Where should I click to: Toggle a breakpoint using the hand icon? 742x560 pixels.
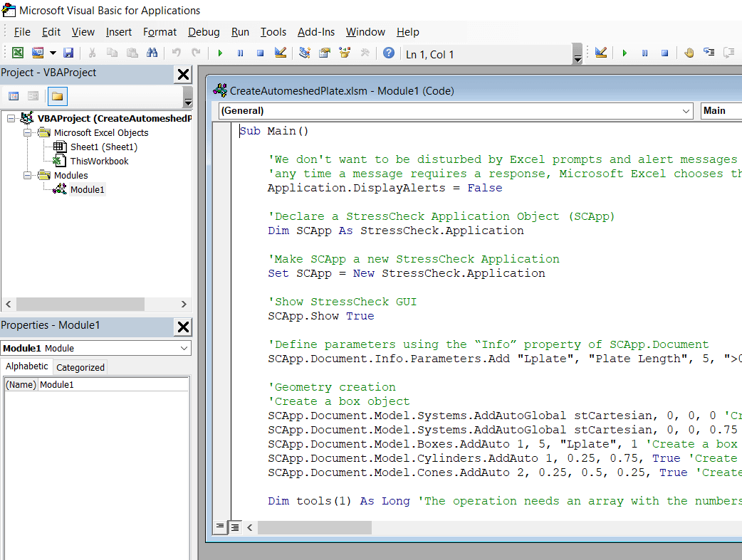689,53
